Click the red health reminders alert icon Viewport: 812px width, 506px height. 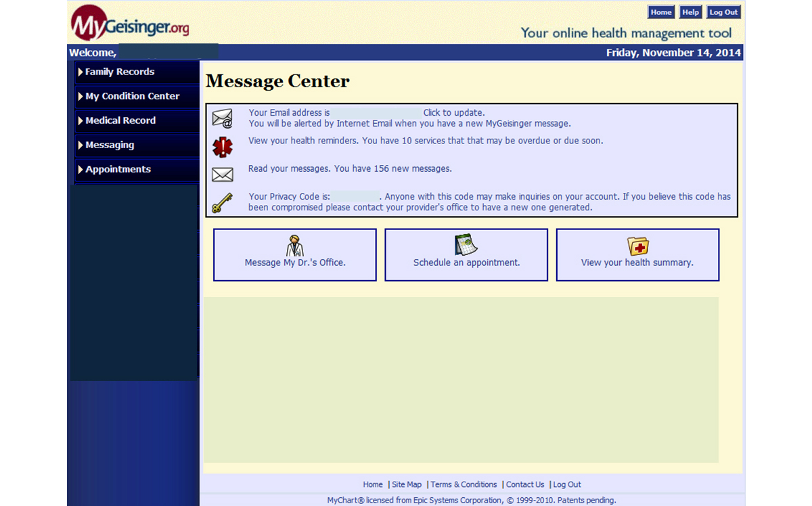222,147
